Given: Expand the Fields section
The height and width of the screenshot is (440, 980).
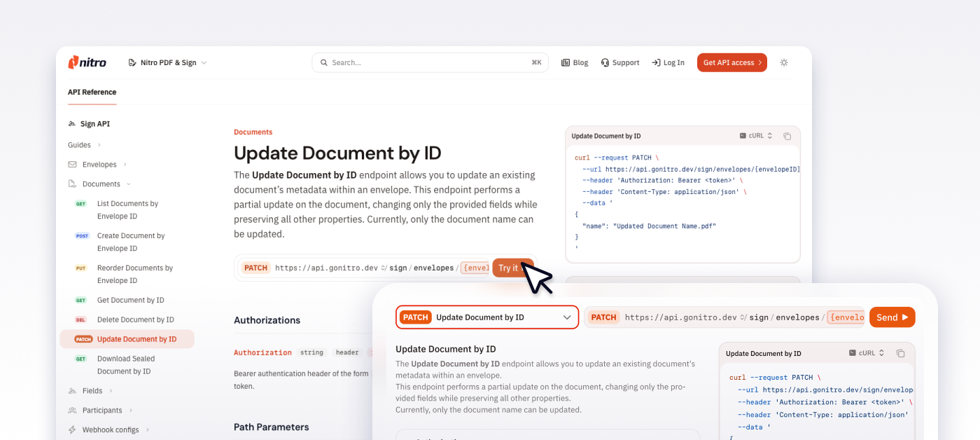Looking at the screenshot, I should (x=91, y=391).
